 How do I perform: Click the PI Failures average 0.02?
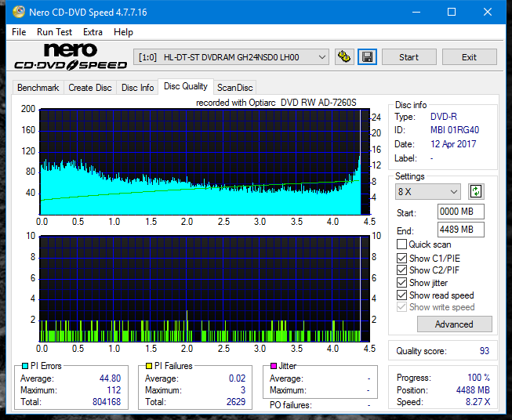[x=237, y=378]
